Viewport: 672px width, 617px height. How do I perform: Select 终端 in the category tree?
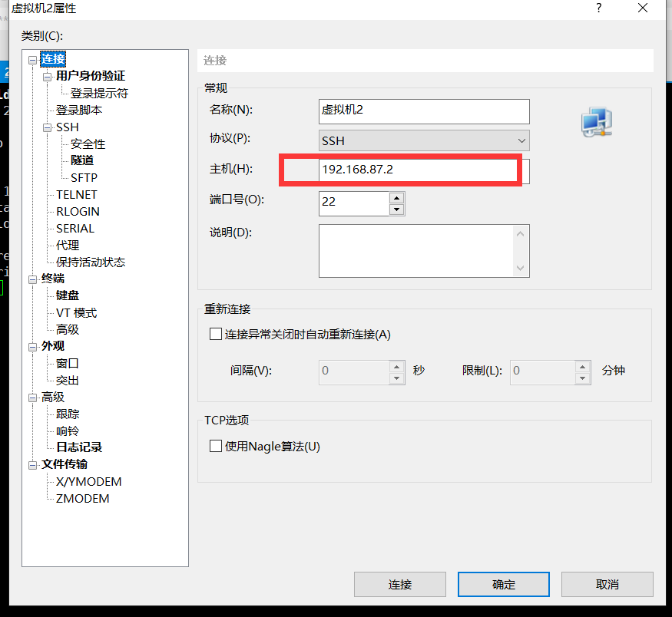tap(53, 279)
